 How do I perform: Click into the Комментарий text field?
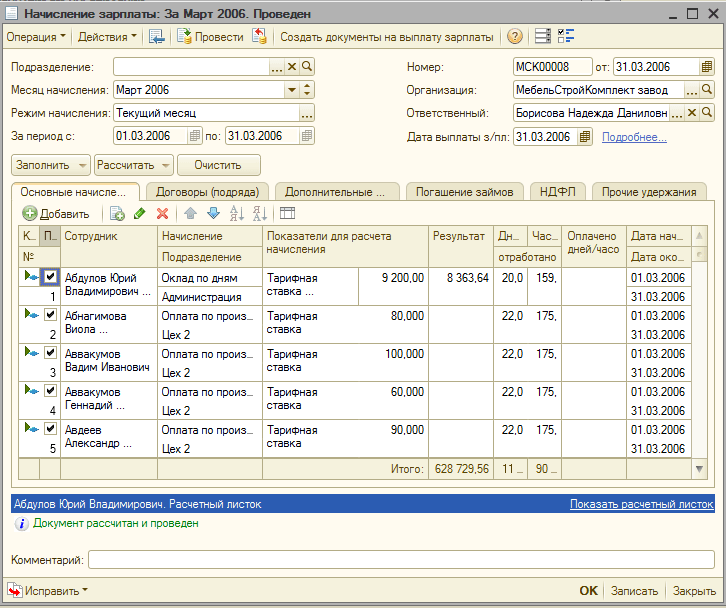click(x=400, y=560)
